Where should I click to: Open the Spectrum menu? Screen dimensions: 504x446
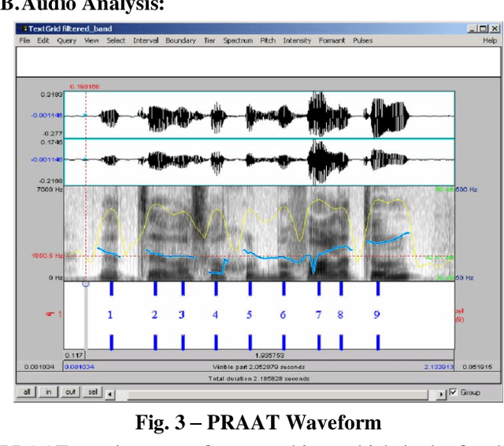click(237, 40)
